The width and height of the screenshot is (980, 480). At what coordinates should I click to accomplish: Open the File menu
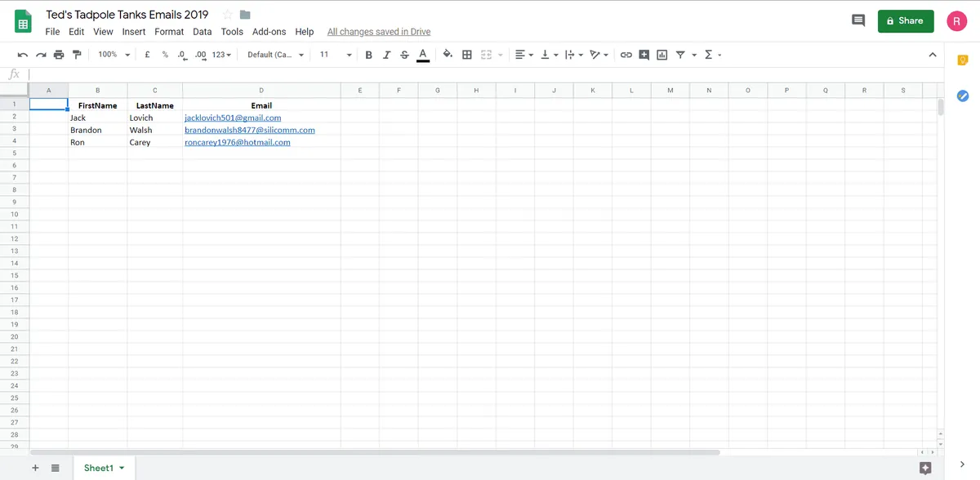pos(52,32)
